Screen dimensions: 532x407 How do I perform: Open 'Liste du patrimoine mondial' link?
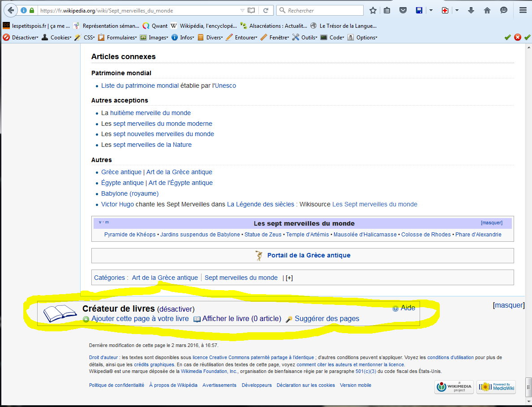coord(140,86)
